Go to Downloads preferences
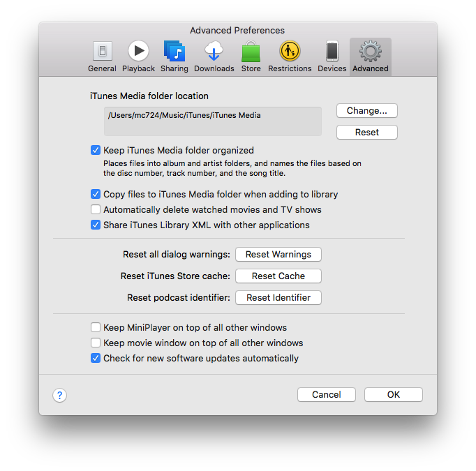 (214, 57)
